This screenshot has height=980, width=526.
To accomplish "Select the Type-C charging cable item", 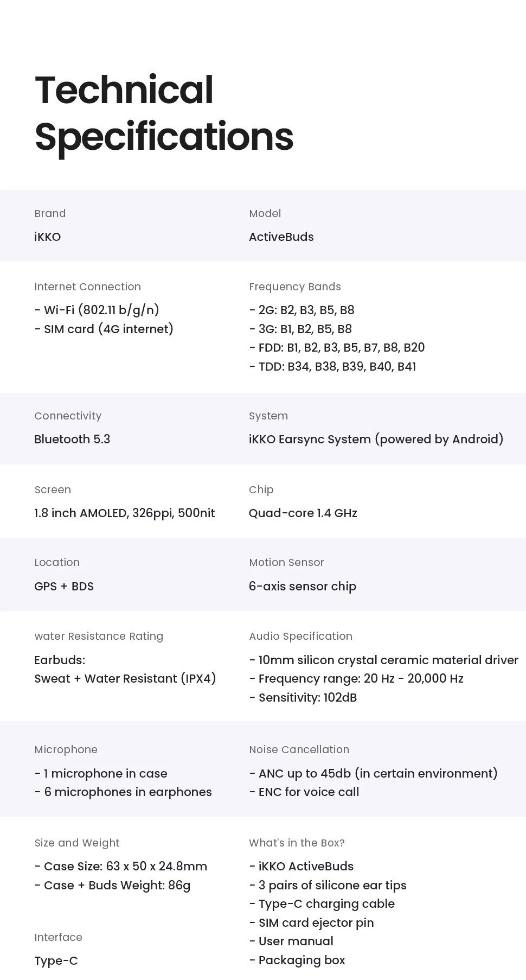I will click(x=322, y=904).
